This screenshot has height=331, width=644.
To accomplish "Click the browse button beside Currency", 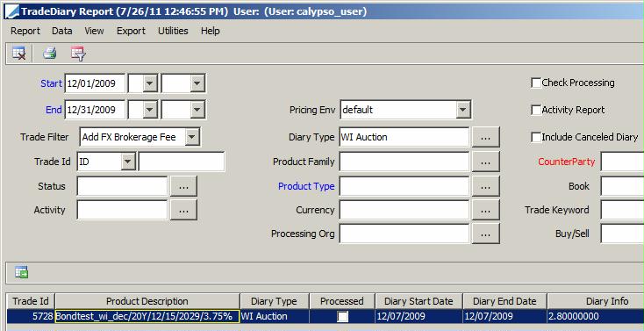I will tap(485, 210).
